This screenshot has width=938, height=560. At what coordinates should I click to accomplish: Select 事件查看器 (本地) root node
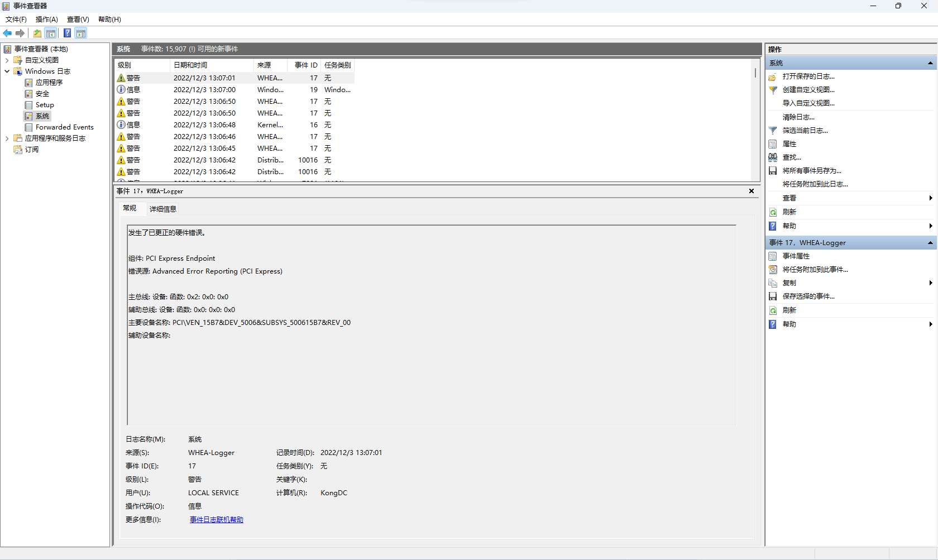41,49
